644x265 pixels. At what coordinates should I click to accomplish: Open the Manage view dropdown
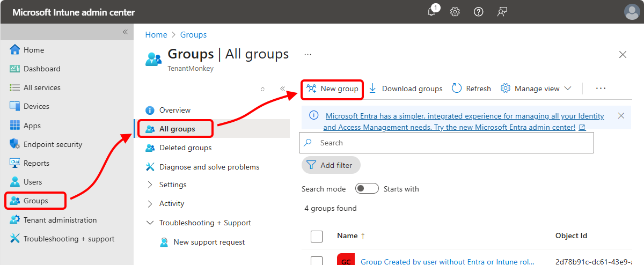[536, 89]
